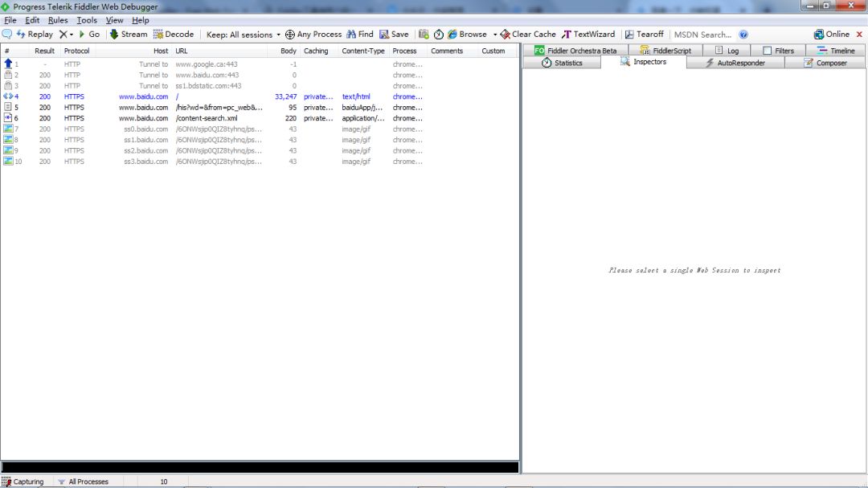Replay the selected sessions
Viewport: 868px width, 488px height.
[35, 35]
